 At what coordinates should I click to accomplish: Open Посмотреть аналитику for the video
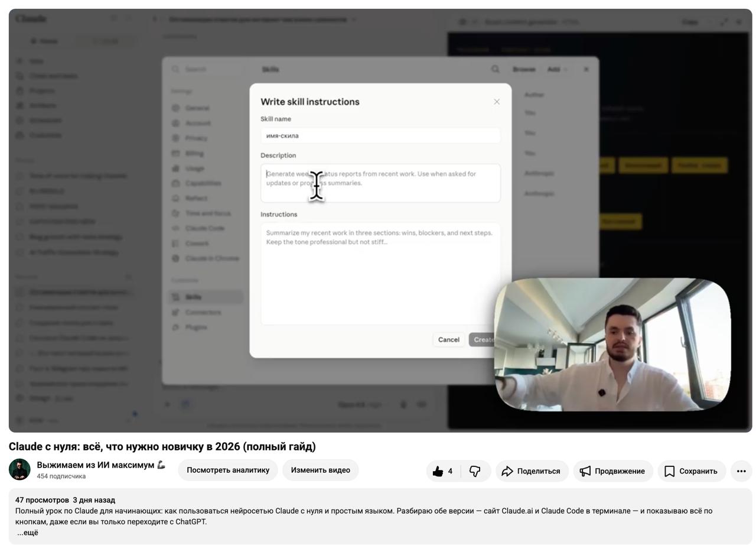tap(228, 470)
